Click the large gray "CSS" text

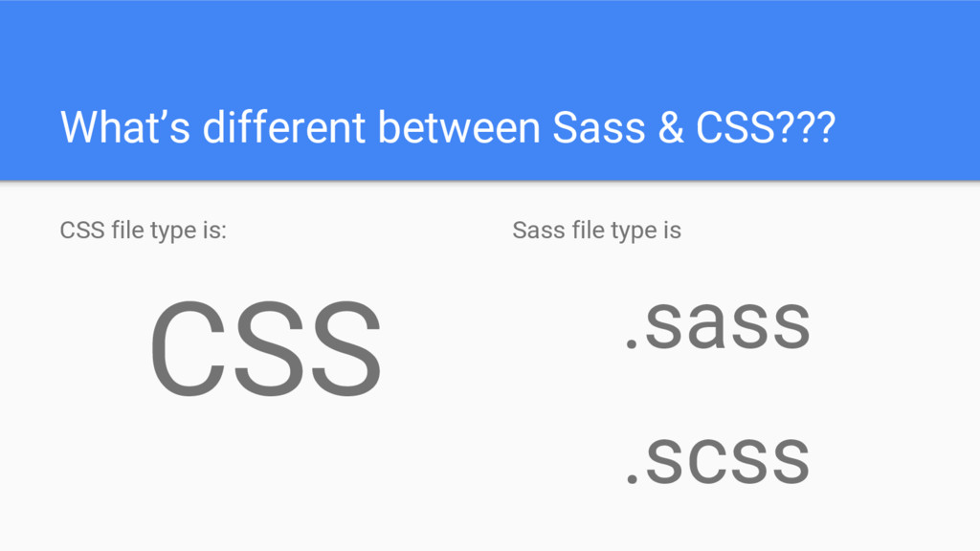click(x=265, y=348)
